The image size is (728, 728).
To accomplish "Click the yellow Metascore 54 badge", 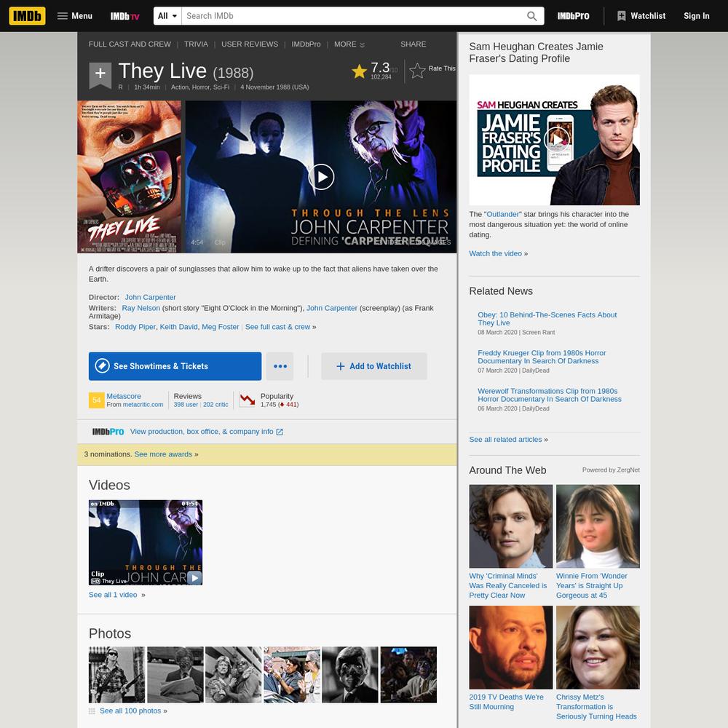I will pos(97,400).
